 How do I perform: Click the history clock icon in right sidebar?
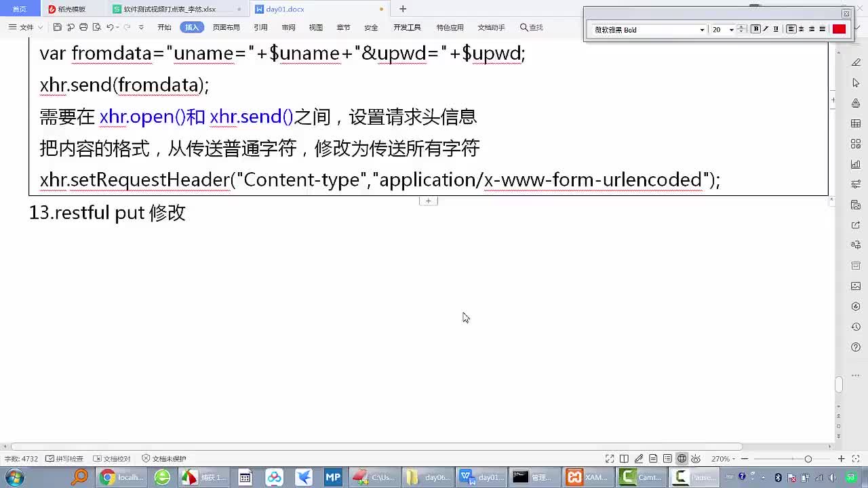click(x=856, y=327)
